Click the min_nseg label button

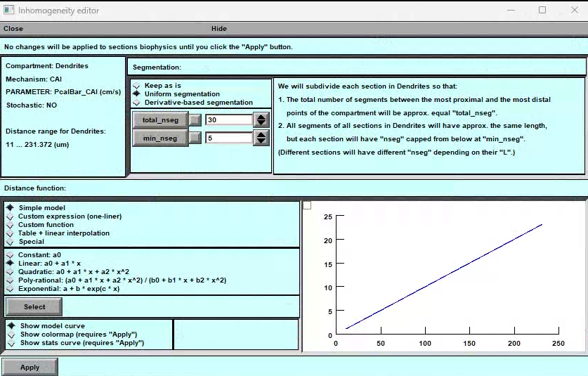click(159, 138)
